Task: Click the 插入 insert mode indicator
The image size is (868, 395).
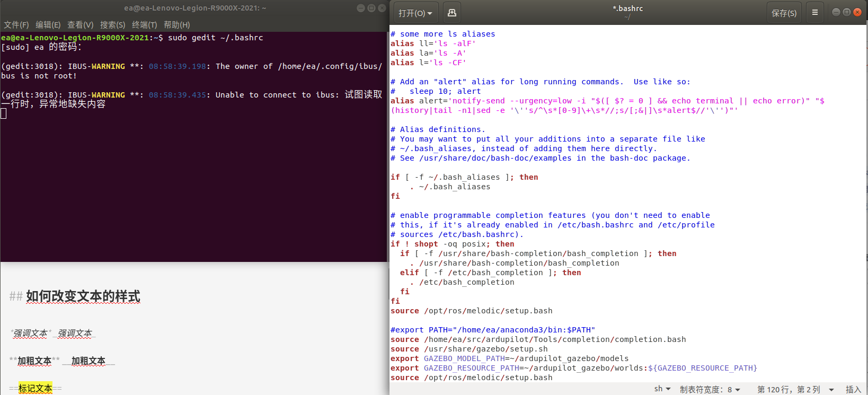Action: point(853,389)
